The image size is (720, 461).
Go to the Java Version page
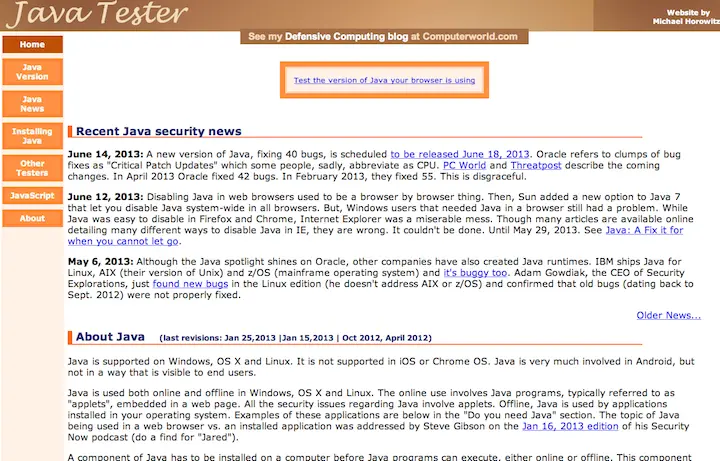pos(32,72)
